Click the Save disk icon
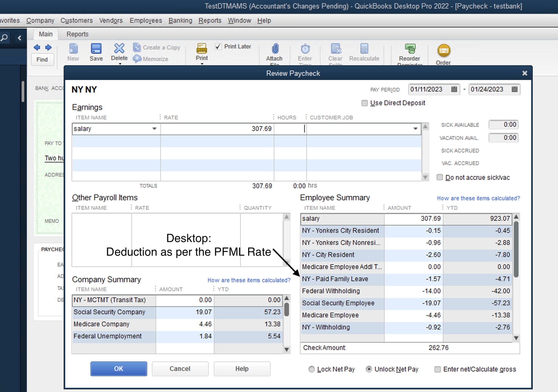Screen dimensions: 558x392 (x=96, y=49)
